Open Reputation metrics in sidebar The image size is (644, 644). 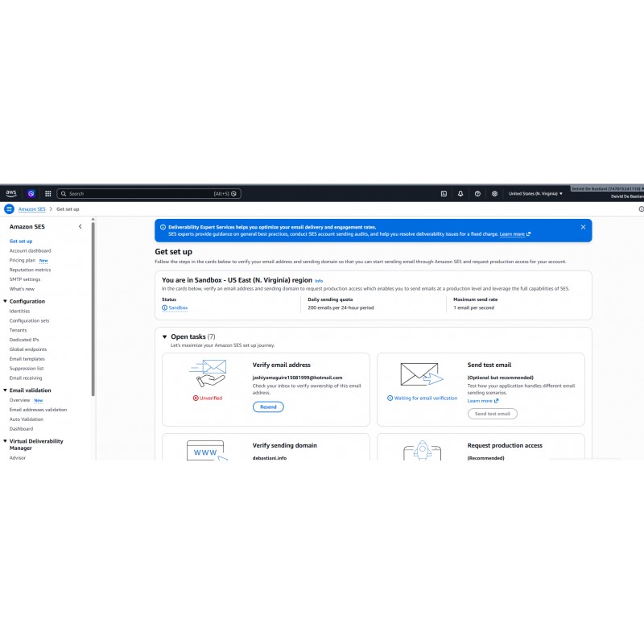coord(30,270)
